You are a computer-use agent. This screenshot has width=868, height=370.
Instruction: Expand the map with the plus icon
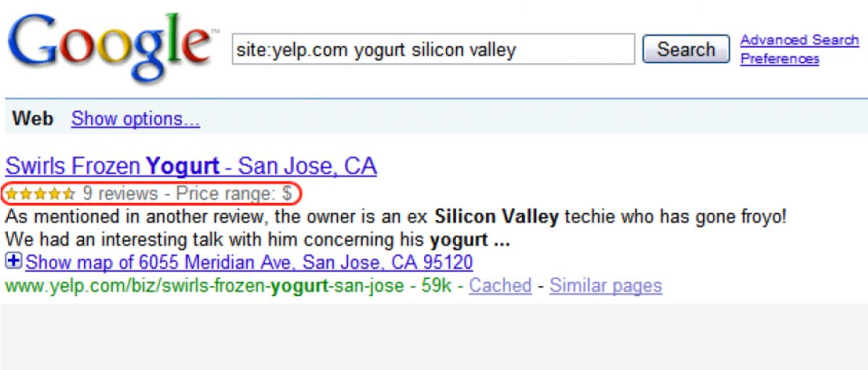click(14, 261)
